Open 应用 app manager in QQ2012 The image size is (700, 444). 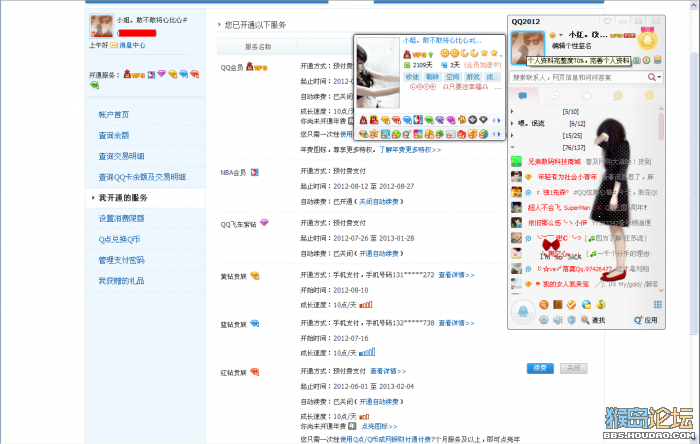click(x=646, y=320)
